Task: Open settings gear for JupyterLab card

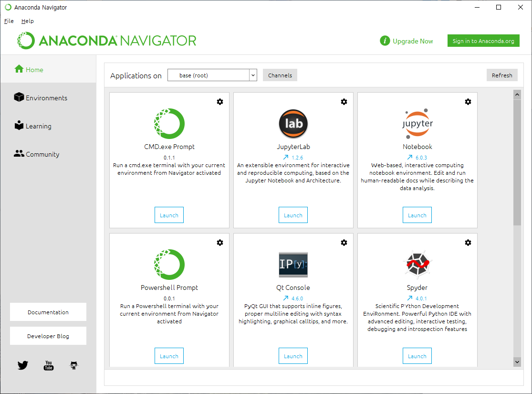Action: [x=344, y=102]
